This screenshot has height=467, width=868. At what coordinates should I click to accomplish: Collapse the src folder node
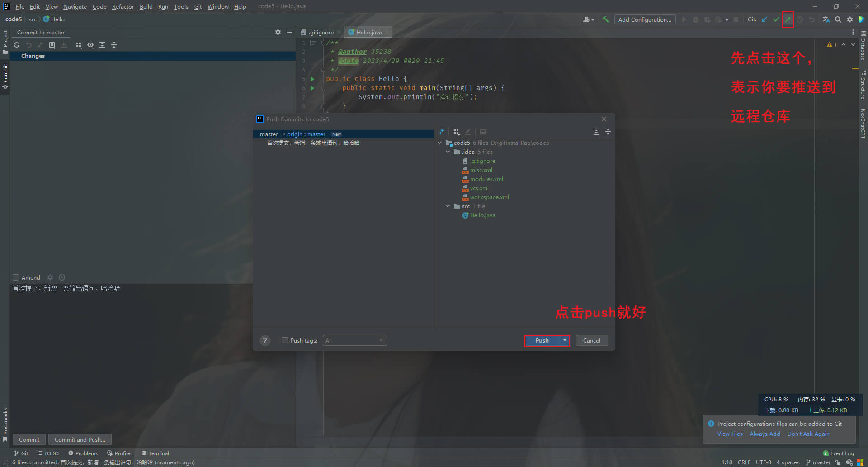448,206
